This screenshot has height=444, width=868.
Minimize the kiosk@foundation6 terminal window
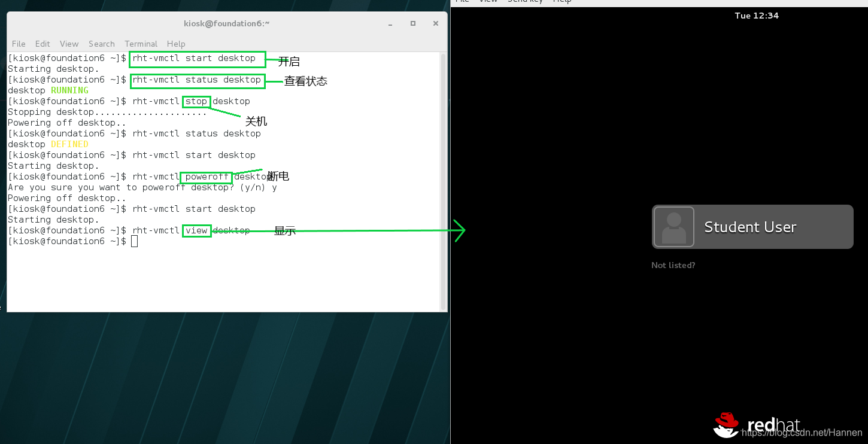[x=391, y=24]
